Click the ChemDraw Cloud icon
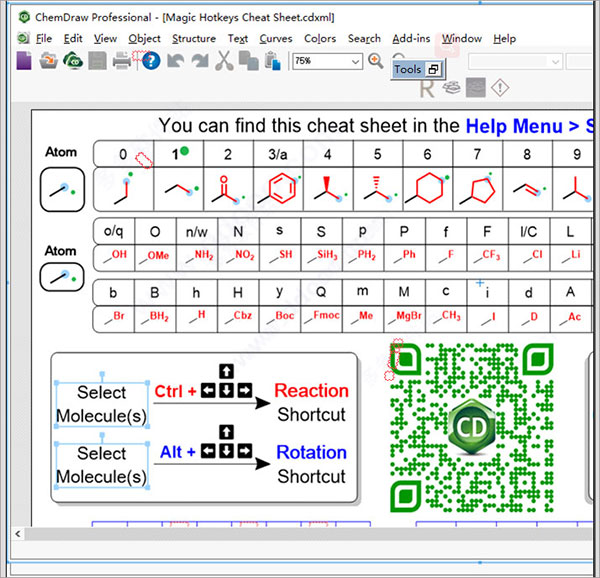This screenshot has height=578, width=600. (x=73, y=60)
